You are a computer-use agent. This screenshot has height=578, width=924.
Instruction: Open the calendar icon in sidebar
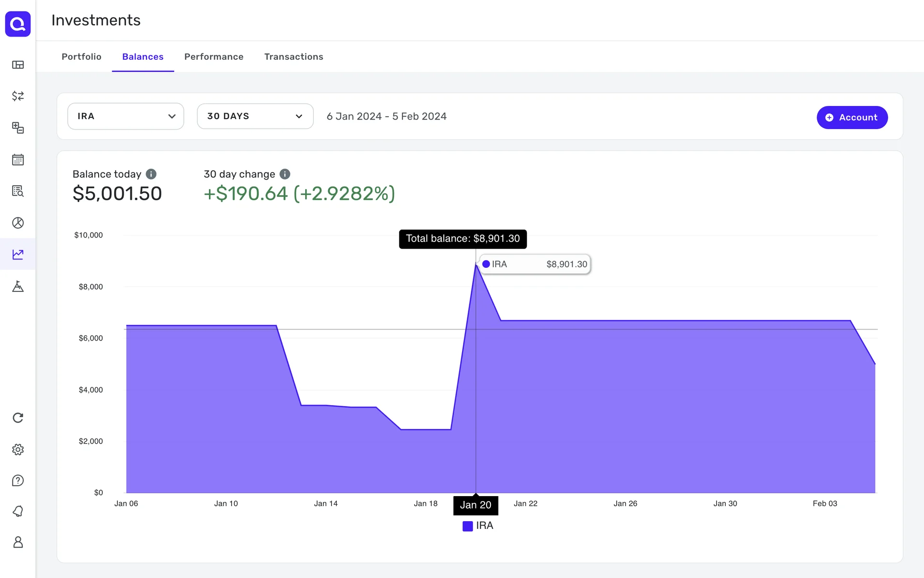tap(18, 159)
